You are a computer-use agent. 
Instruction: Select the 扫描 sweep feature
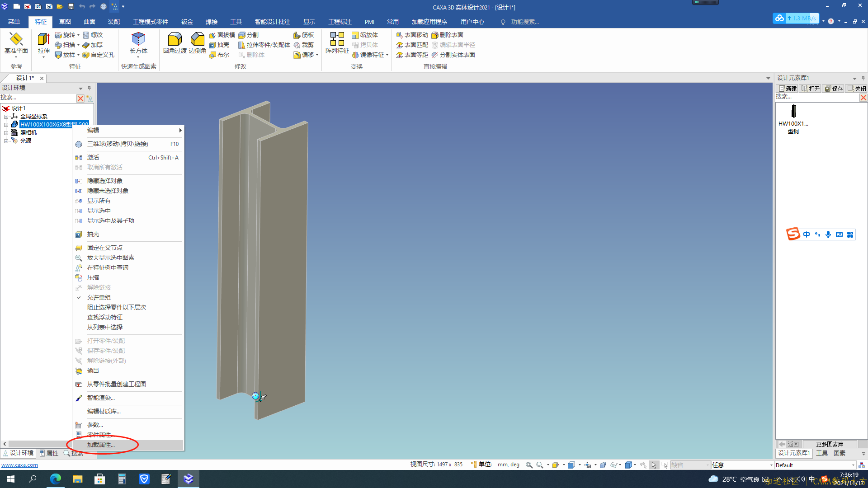(65, 45)
